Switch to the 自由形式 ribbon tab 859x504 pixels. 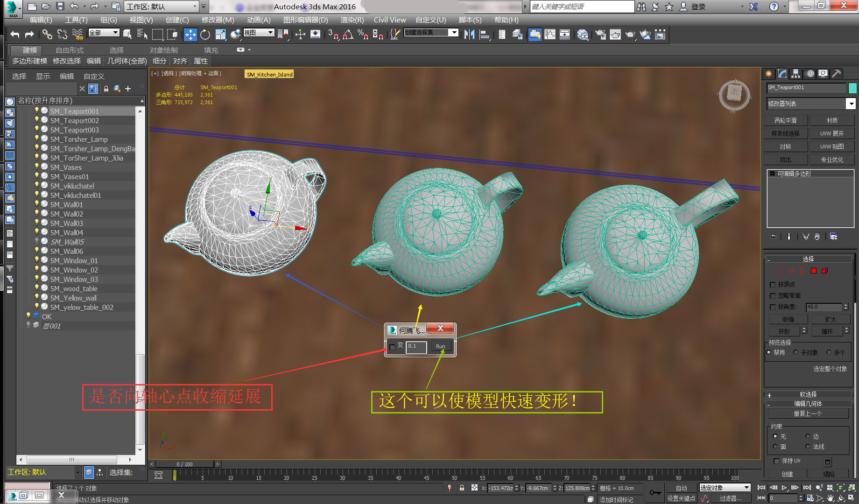tap(70, 50)
